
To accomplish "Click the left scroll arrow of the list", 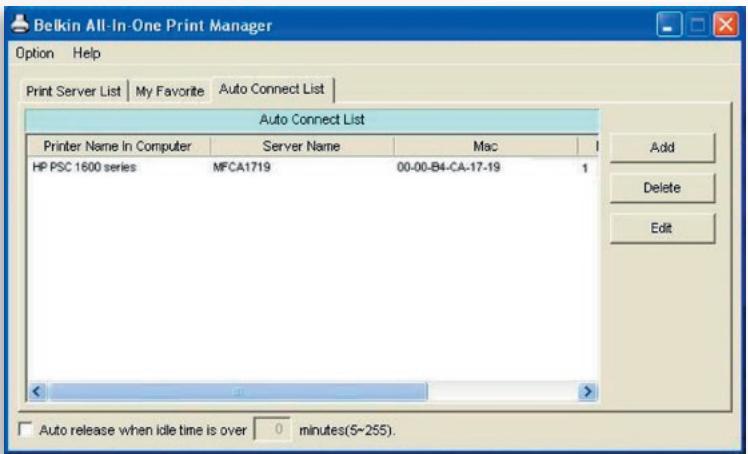I will 37,392.
